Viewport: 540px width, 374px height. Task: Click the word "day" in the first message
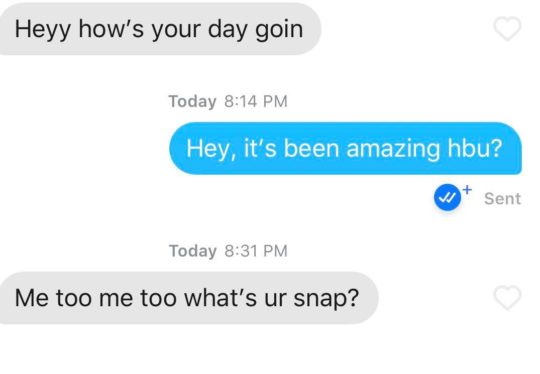tap(228, 30)
